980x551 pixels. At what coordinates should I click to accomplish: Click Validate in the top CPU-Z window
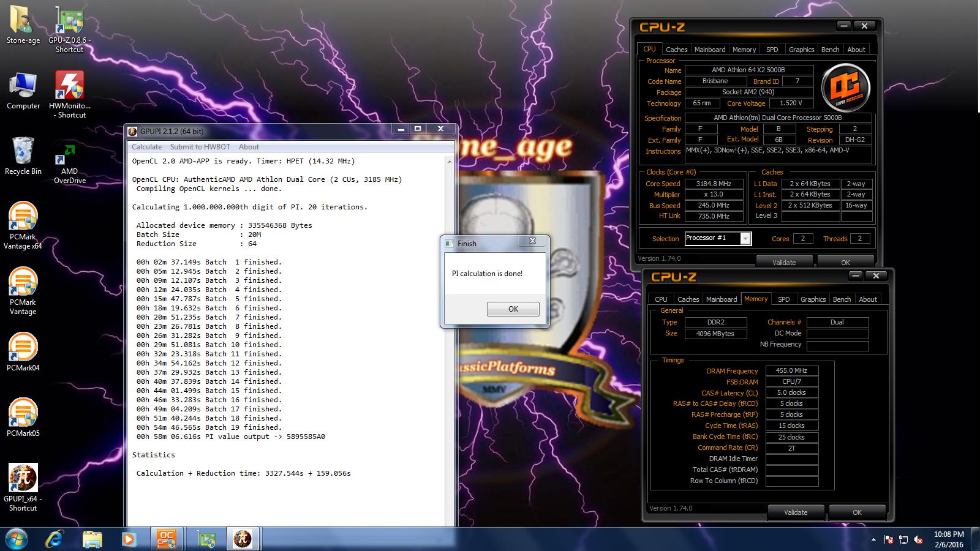(x=784, y=263)
